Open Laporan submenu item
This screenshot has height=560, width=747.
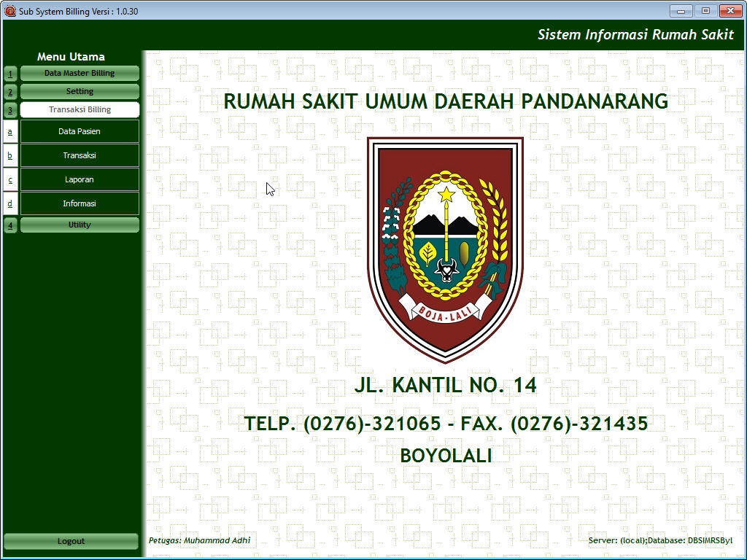point(80,179)
